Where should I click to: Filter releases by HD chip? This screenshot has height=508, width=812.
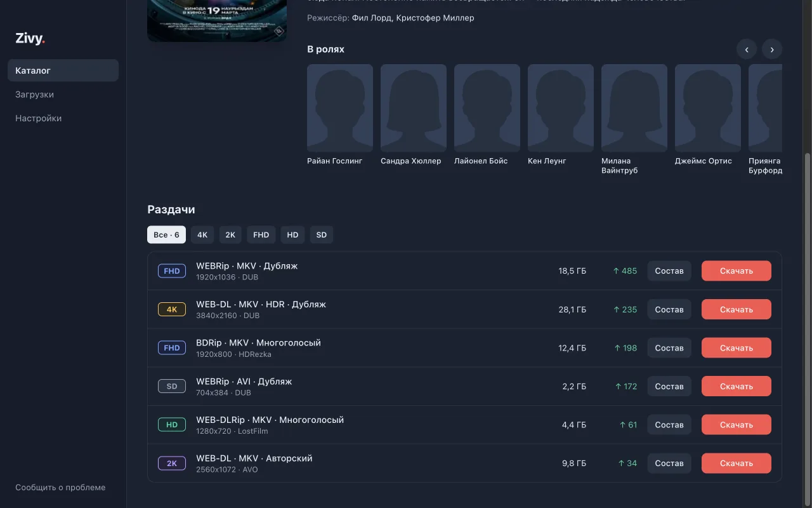pyautogui.click(x=292, y=235)
